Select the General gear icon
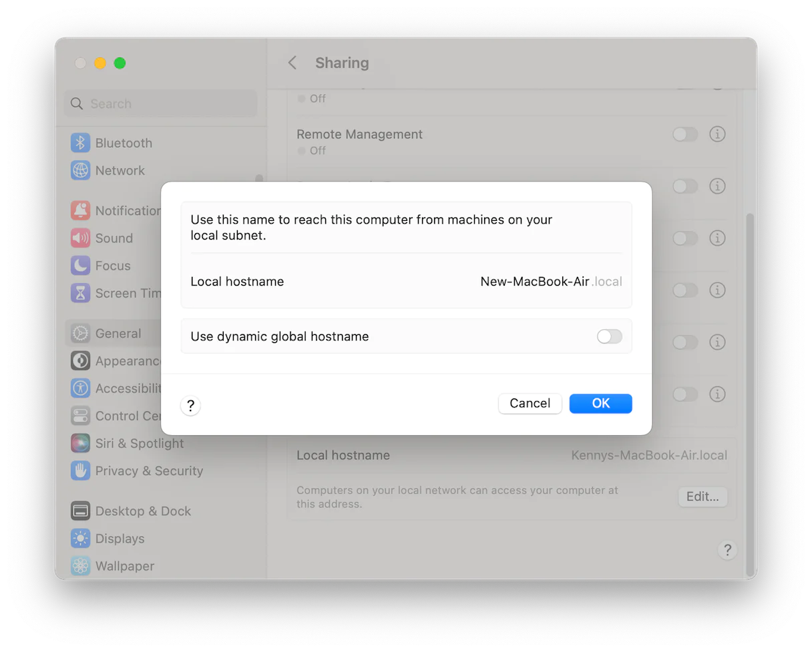 pyautogui.click(x=80, y=334)
